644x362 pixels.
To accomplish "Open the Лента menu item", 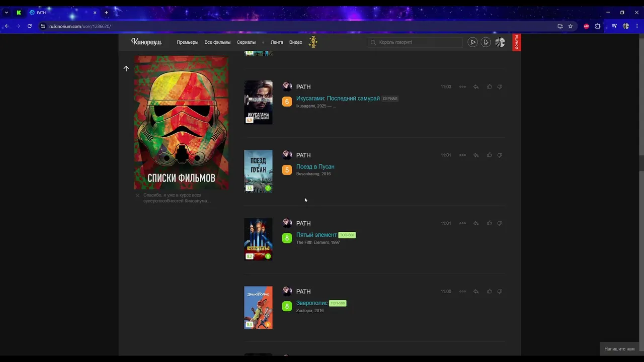I will (277, 42).
